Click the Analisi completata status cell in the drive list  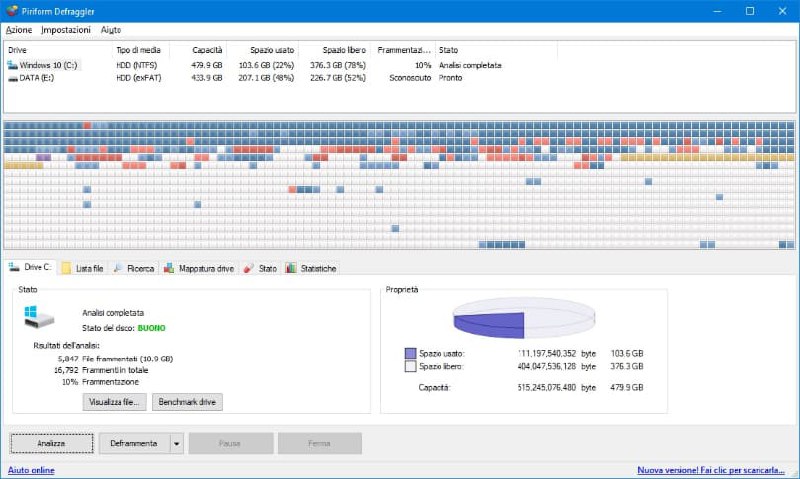coord(470,65)
